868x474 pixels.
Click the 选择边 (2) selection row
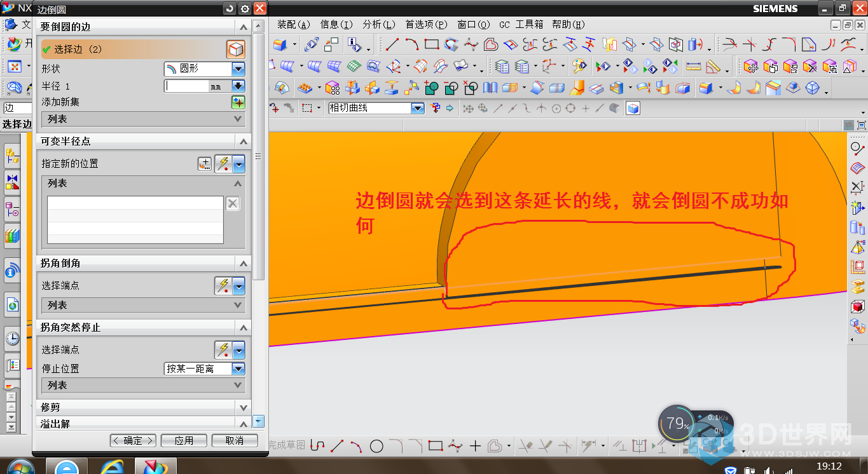tap(132, 49)
